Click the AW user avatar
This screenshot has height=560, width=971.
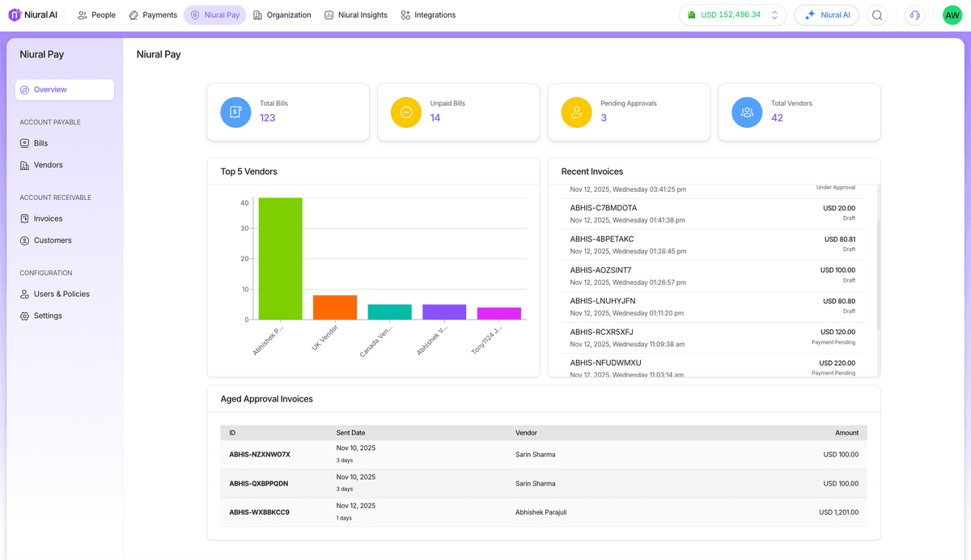952,15
